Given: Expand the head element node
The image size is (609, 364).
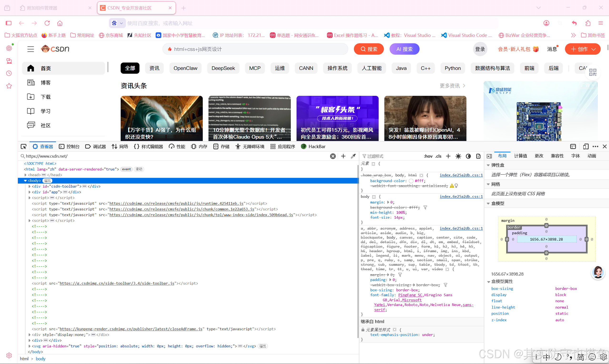Looking at the screenshot, I should pyautogui.click(x=25, y=175).
